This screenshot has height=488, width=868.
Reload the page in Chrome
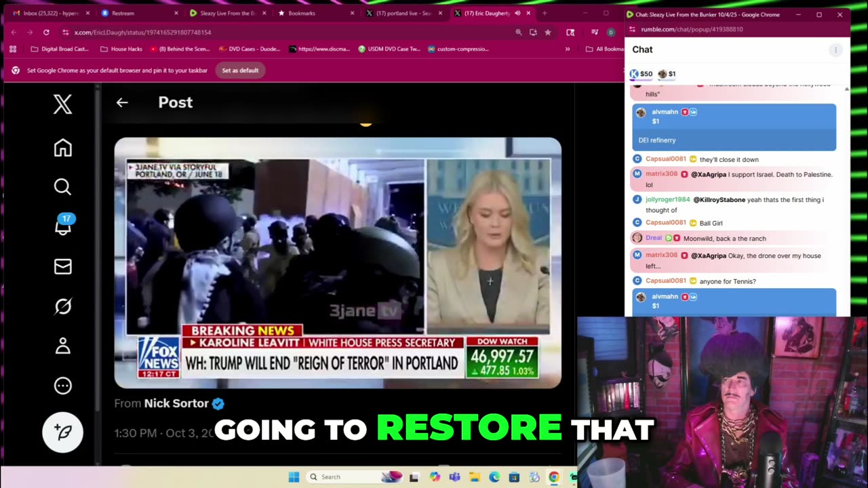pyautogui.click(x=46, y=32)
